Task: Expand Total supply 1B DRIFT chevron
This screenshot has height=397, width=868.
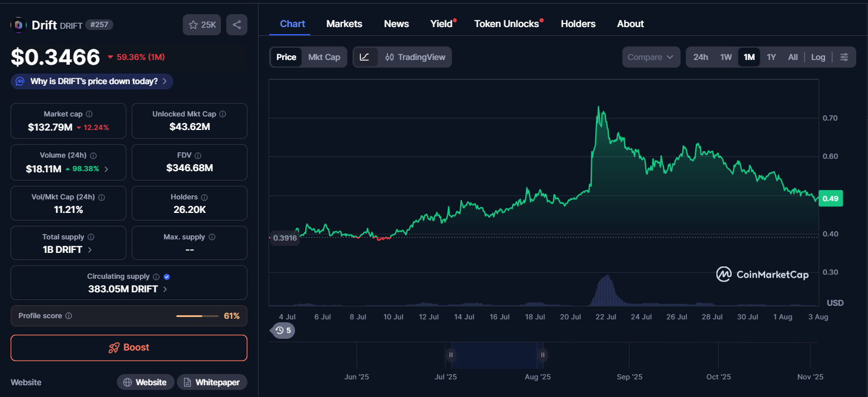Action: [x=90, y=250]
